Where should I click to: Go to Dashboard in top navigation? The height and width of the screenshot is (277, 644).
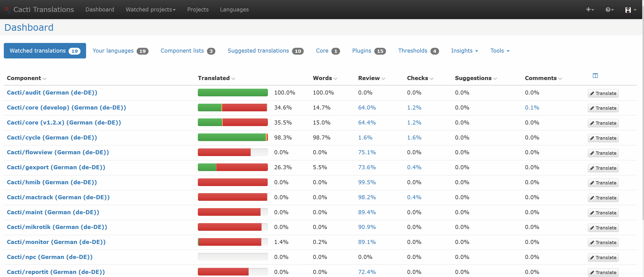[x=100, y=10]
